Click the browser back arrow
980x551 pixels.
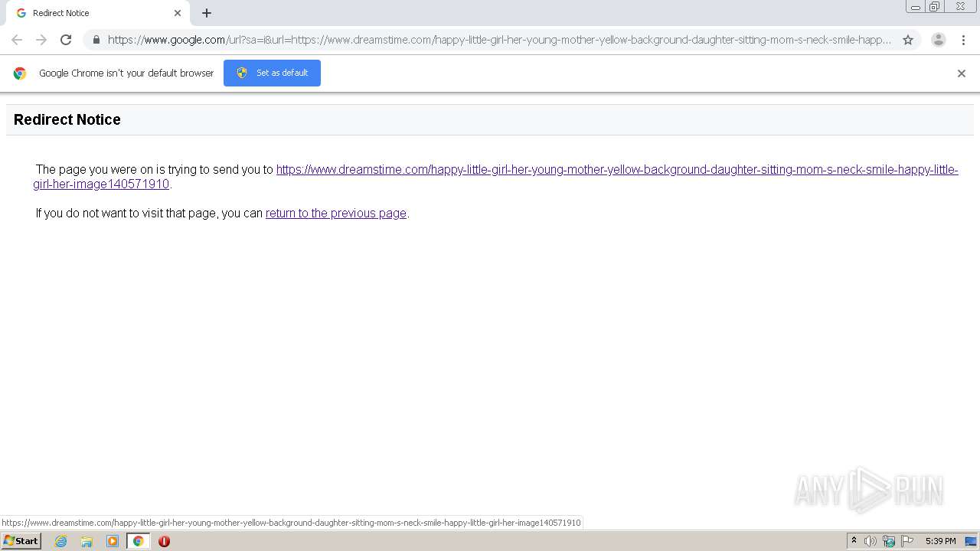(x=17, y=40)
